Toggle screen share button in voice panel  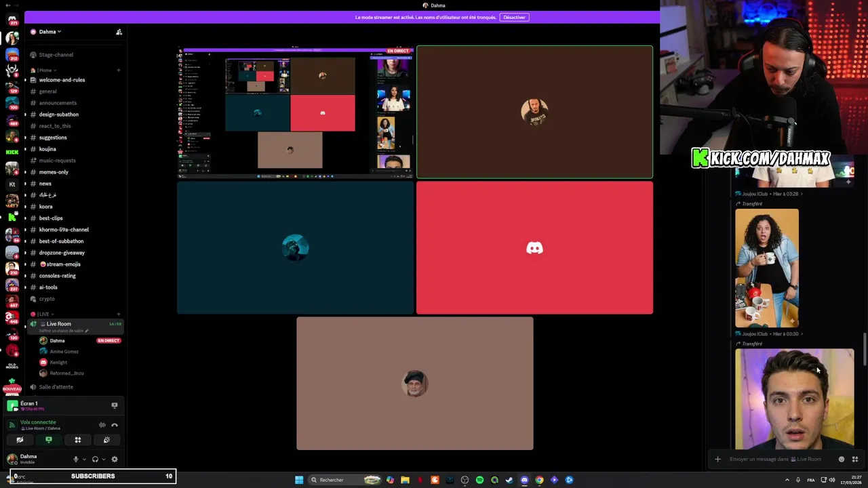(x=49, y=440)
